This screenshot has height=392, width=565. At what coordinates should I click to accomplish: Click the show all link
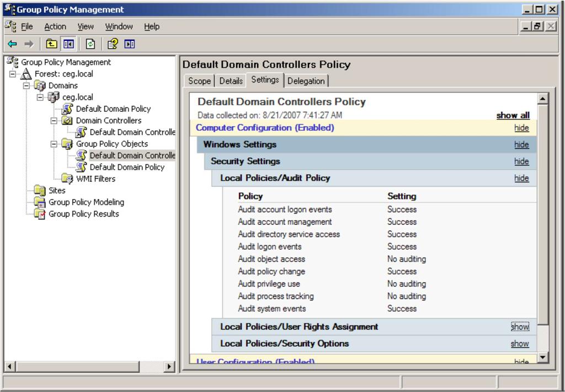pyautogui.click(x=513, y=115)
